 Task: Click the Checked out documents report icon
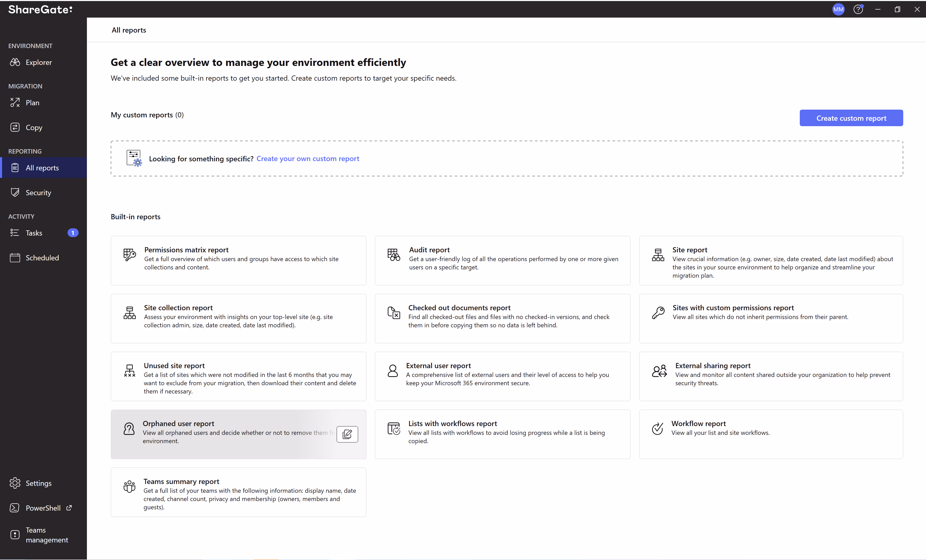pyautogui.click(x=393, y=313)
